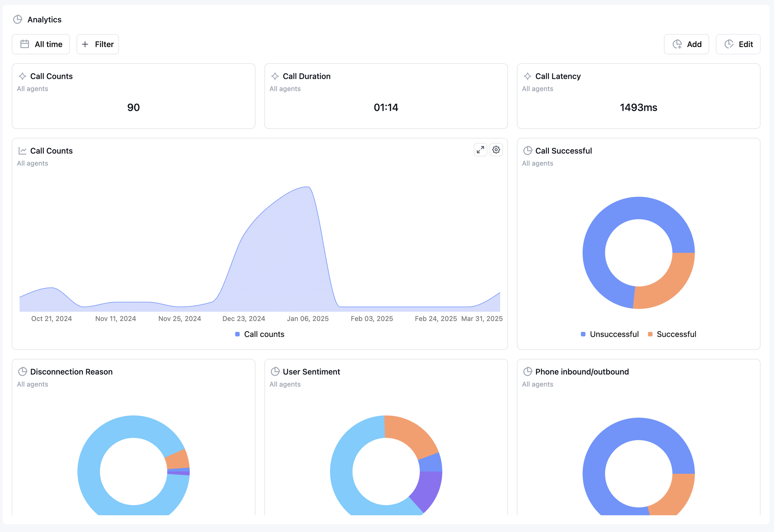Click the line chart icon beside Call Counts

[22, 151]
